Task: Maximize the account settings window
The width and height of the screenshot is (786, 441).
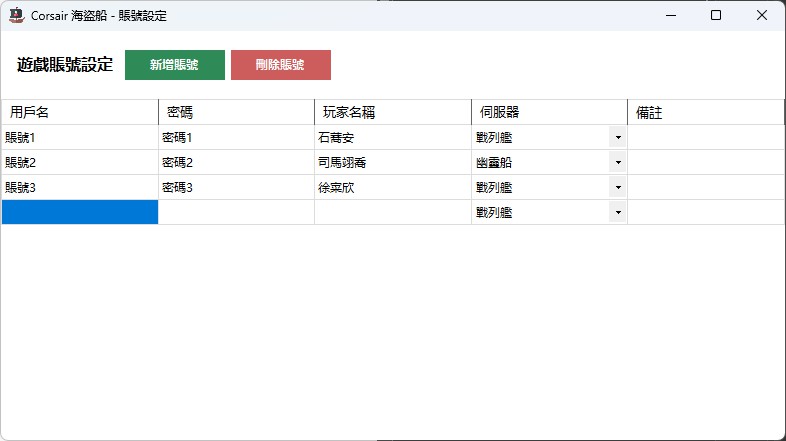Action: pyautogui.click(x=716, y=15)
